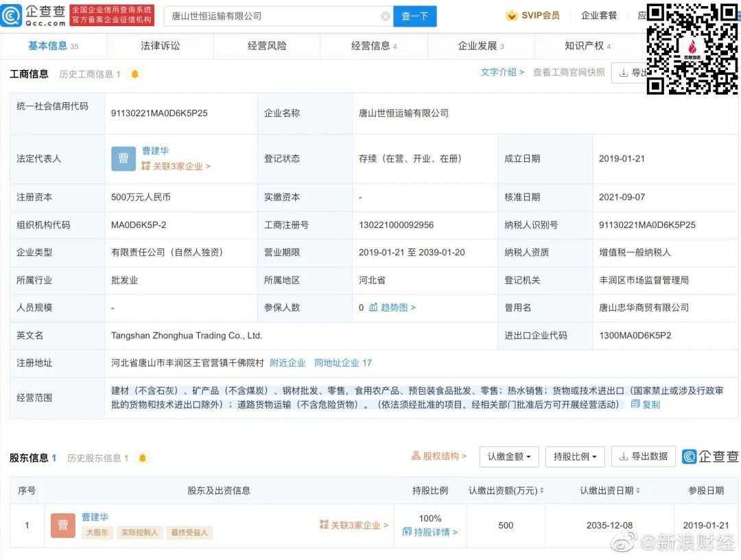
Task: Open the 同地址企业 17 link
Action: coord(343,363)
